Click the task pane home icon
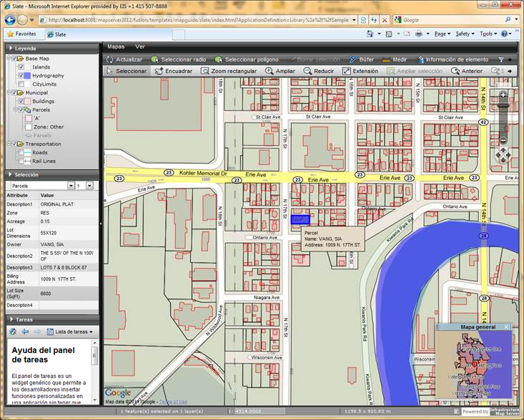524x420 pixels. [13, 331]
